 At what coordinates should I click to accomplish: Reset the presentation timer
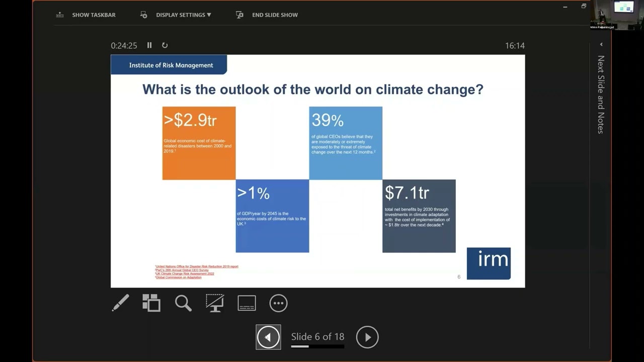(165, 45)
